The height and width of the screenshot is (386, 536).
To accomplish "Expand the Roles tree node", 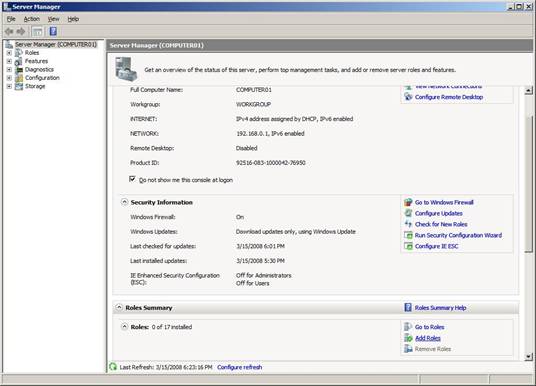I will pyautogui.click(x=9, y=53).
